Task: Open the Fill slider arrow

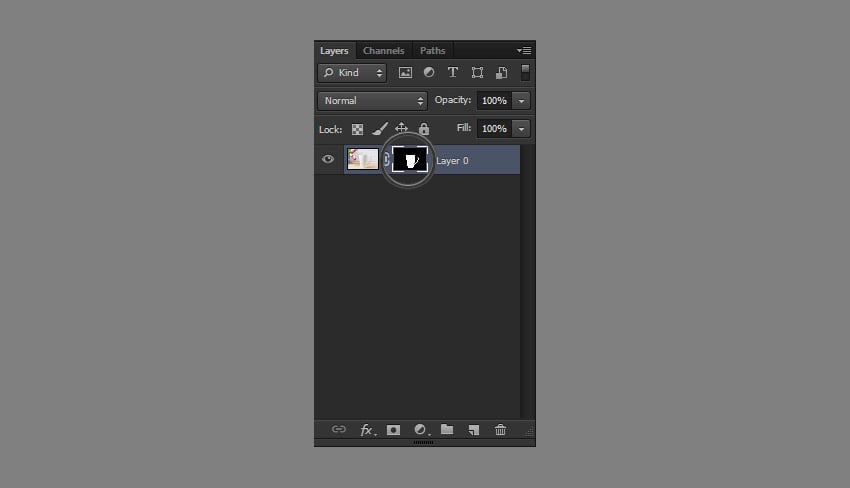Action: coord(521,129)
